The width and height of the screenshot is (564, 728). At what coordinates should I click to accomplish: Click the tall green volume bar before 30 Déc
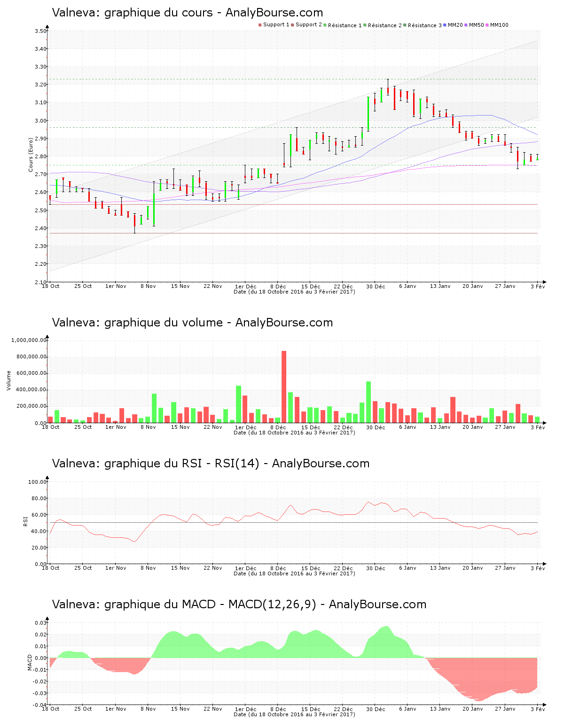pos(368,402)
